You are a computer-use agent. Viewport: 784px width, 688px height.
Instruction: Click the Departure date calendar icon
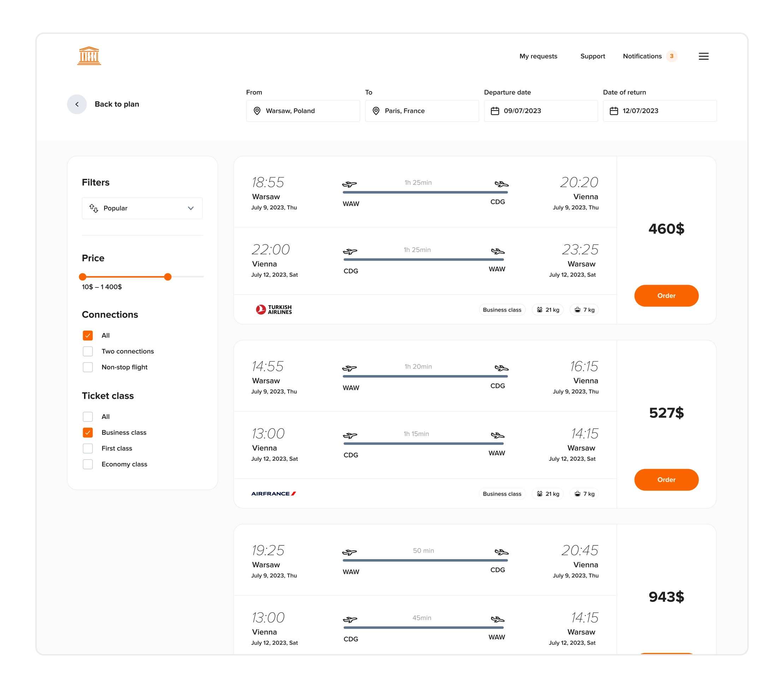click(x=495, y=111)
